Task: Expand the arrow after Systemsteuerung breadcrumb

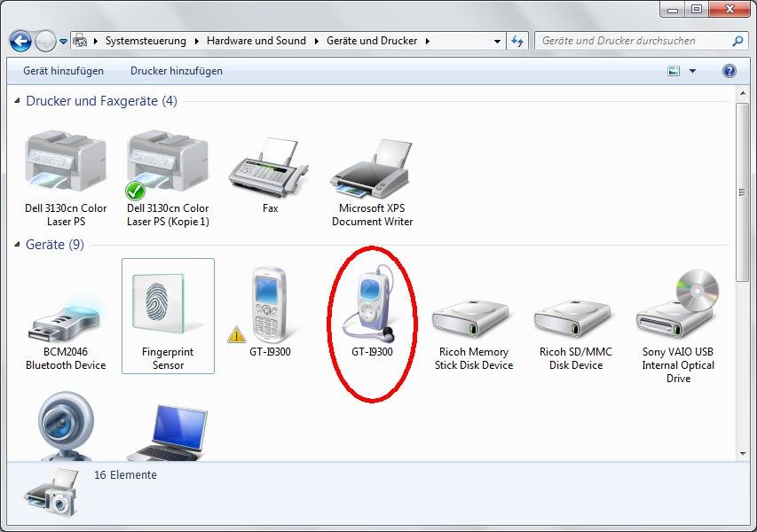Action: pos(196,41)
